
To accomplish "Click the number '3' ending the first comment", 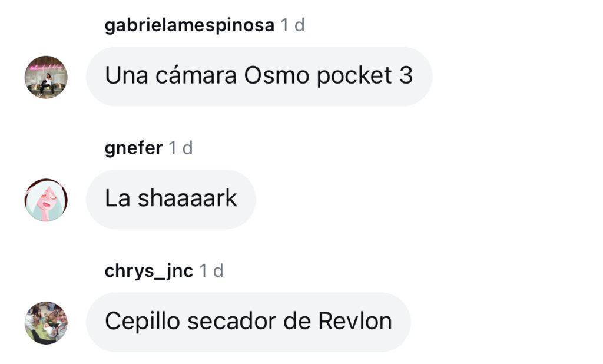I will [x=406, y=75].
